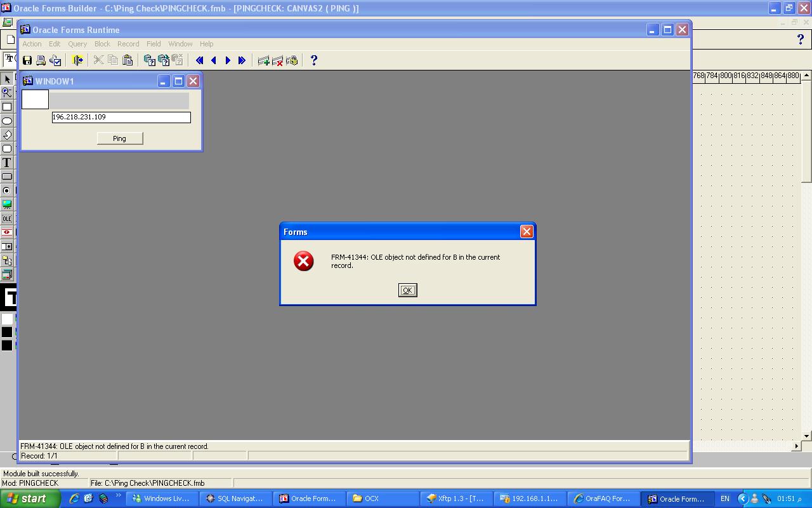Click the 'Record: 1/1' status text
This screenshot has height=508, width=812.
pos(39,456)
